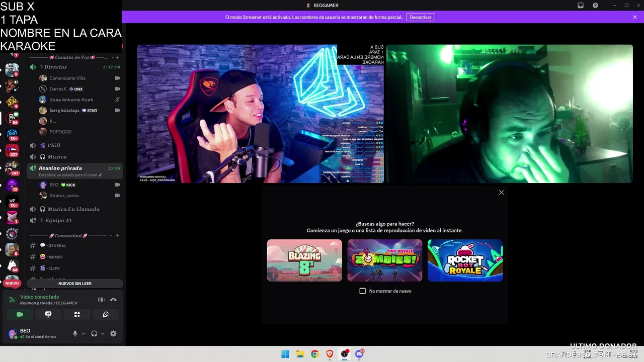This screenshot has width=644, height=362.
Task: Open noise suppression options icon
Action: [101, 300]
